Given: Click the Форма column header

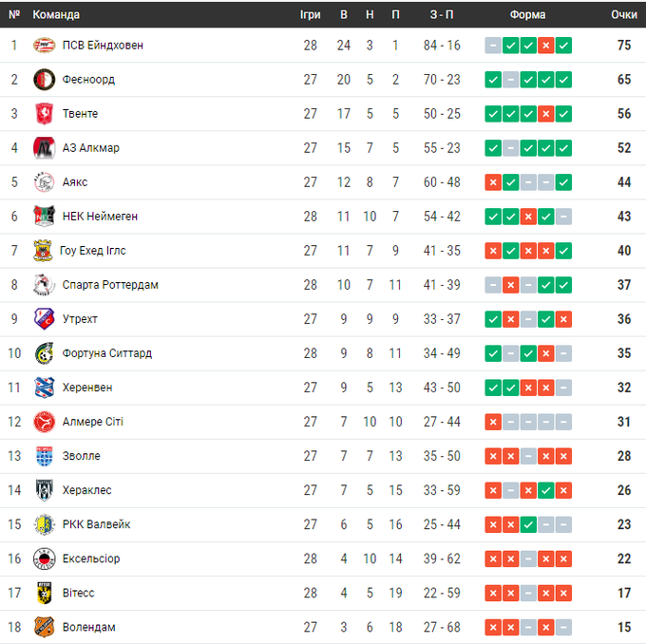Looking at the screenshot, I should click(527, 15).
